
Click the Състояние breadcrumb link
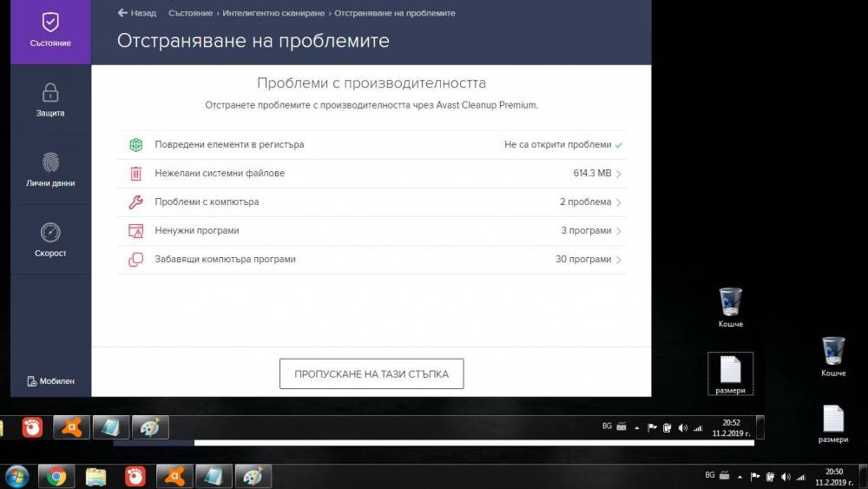[190, 13]
